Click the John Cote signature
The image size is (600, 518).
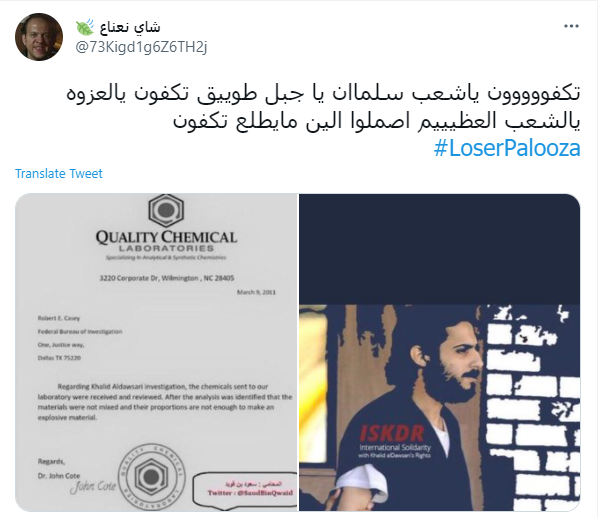coord(93,487)
